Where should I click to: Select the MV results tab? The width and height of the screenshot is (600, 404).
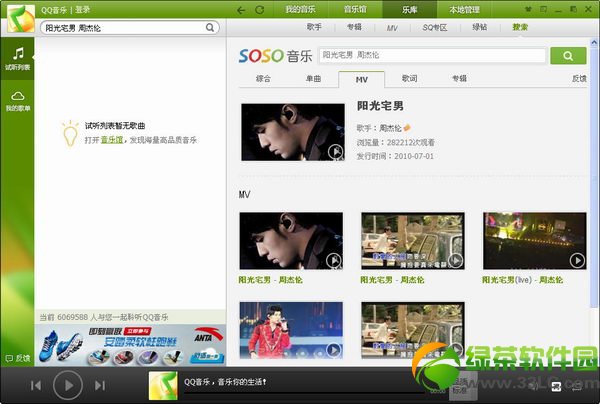point(362,80)
